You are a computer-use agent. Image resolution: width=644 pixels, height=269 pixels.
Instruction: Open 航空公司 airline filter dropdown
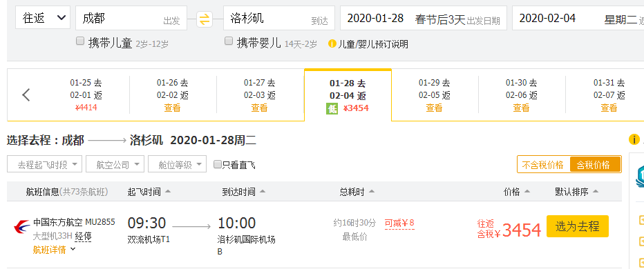point(115,164)
